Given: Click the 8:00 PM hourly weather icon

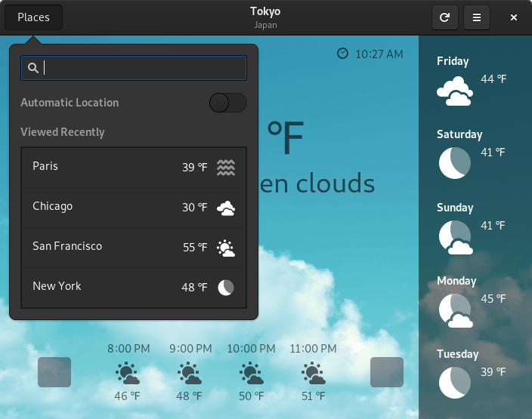Looking at the screenshot, I should click(x=127, y=374).
